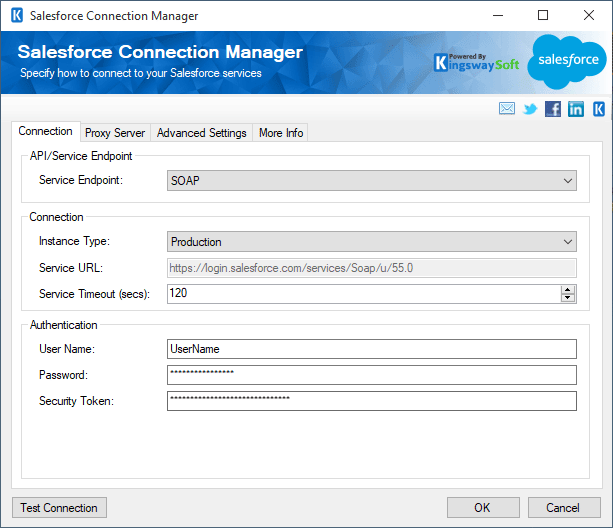Click the 'Connection' group heading above Instance Type
The width and height of the screenshot is (613, 528).
[56, 217]
